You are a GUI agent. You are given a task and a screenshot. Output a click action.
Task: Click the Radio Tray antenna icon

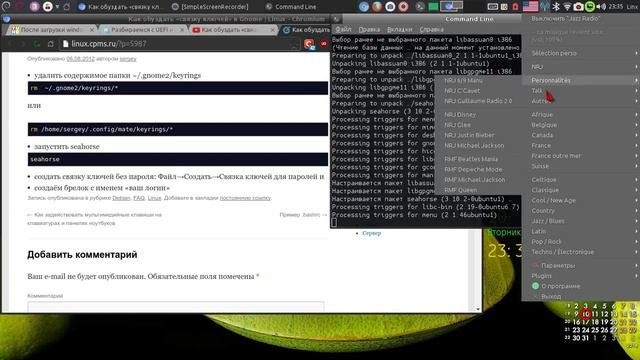(545, 6)
